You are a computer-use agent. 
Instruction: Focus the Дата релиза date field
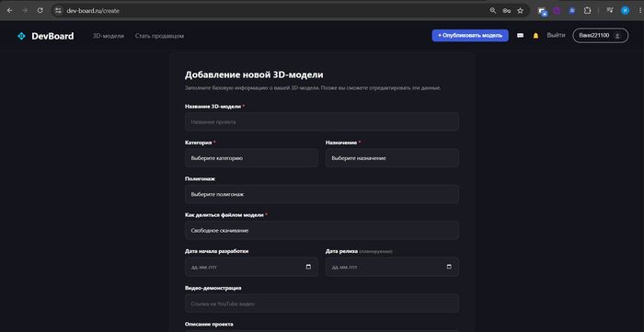[x=392, y=267]
